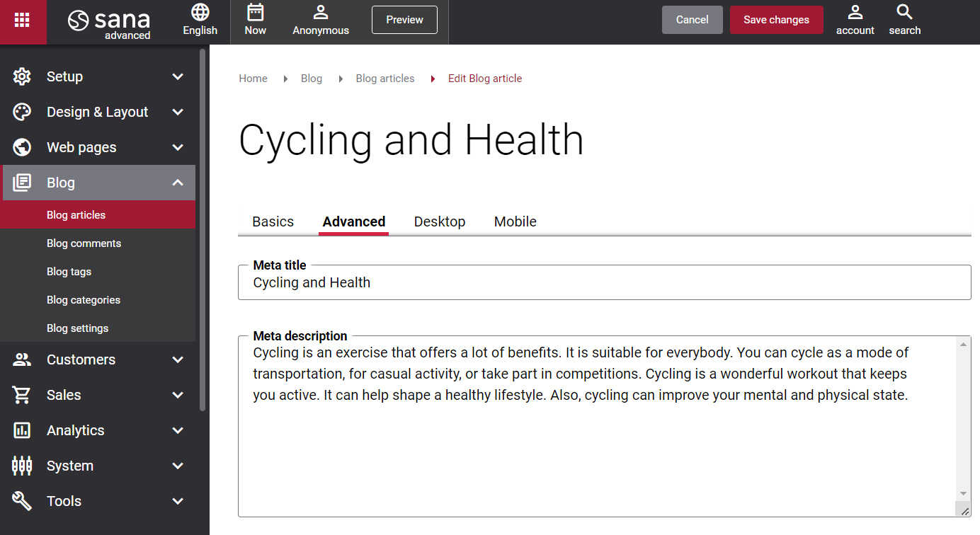
Task: Click the Tools wrench icon
Action: click(21, 501)
